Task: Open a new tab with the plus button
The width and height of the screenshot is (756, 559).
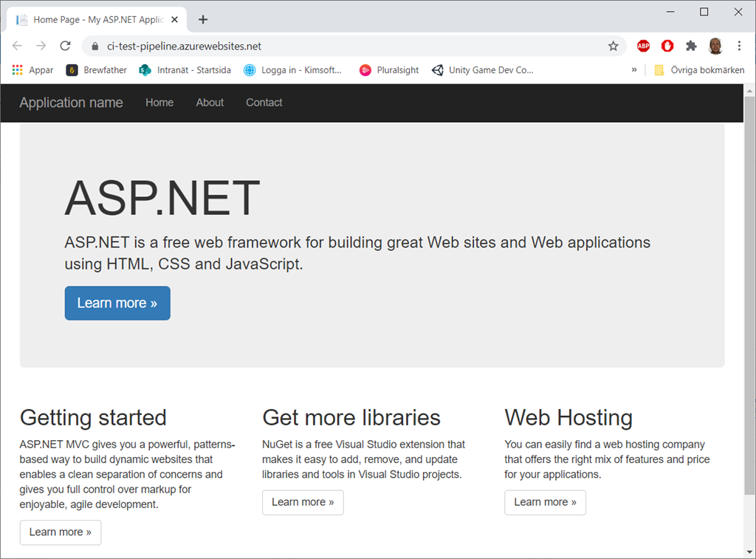Action: tap(203, 19)
